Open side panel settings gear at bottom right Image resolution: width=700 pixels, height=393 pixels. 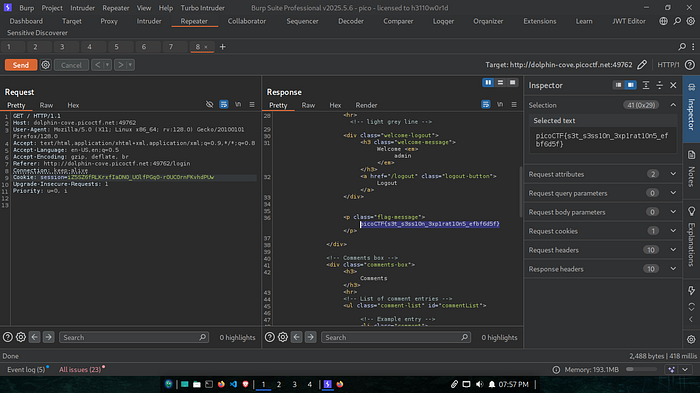pyautogui.click(x=692, y=339)
